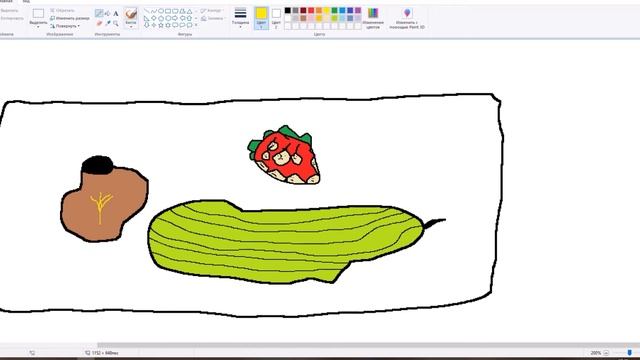Choose the Oval shape

coord(161,11)
